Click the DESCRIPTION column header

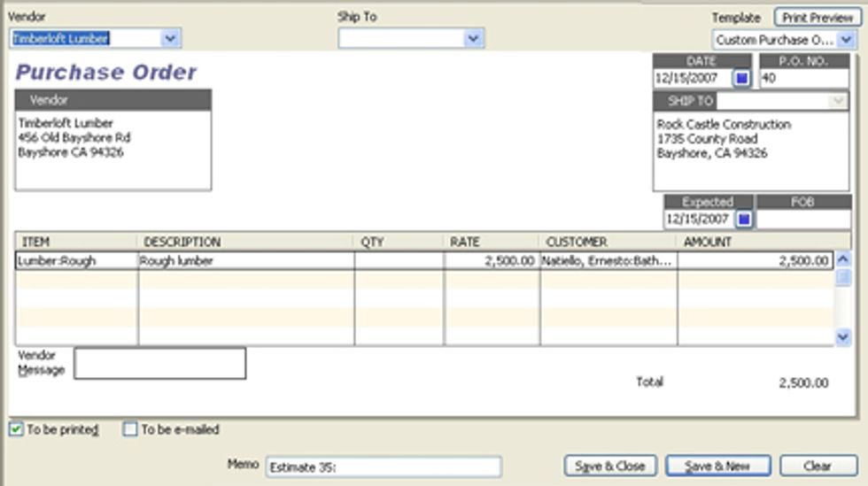(x=244, y=242)
